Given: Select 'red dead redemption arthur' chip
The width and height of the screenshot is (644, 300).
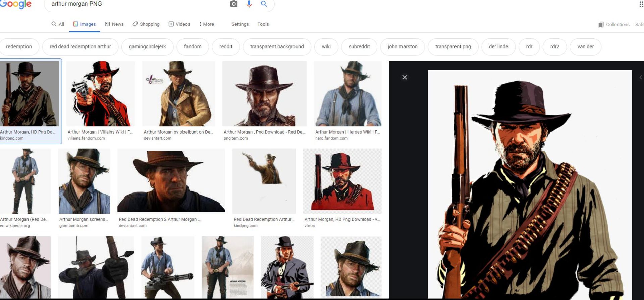Looking at the screenshot, I should tap(80, 47).
